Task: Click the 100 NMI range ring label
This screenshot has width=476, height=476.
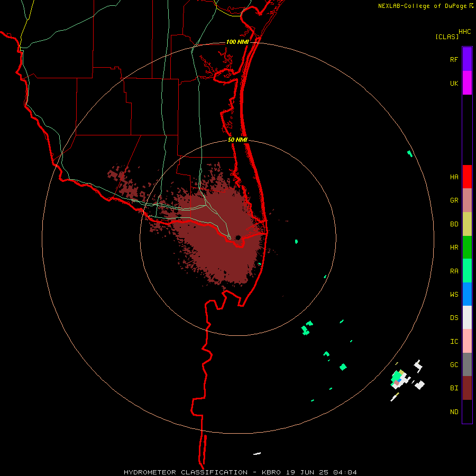Action: pos(237,42)
